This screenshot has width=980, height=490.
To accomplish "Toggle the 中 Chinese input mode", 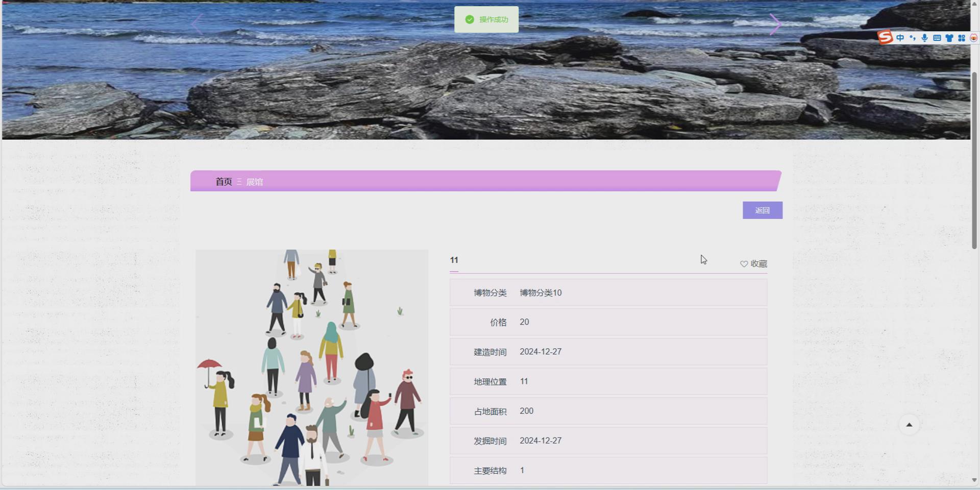I will 900,38.
